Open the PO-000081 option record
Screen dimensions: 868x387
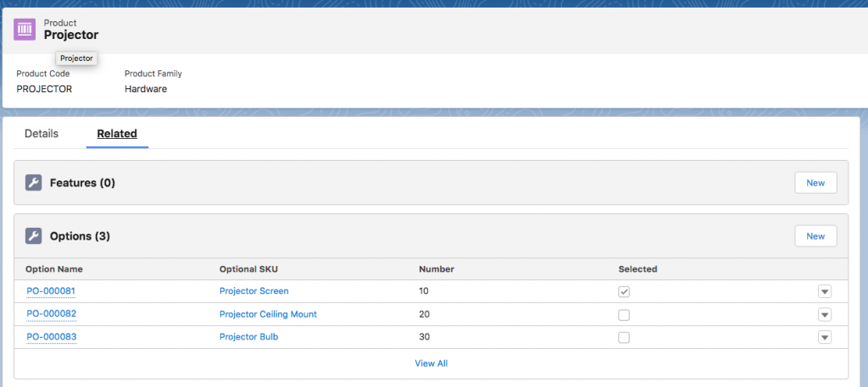(x=52, y=291)
